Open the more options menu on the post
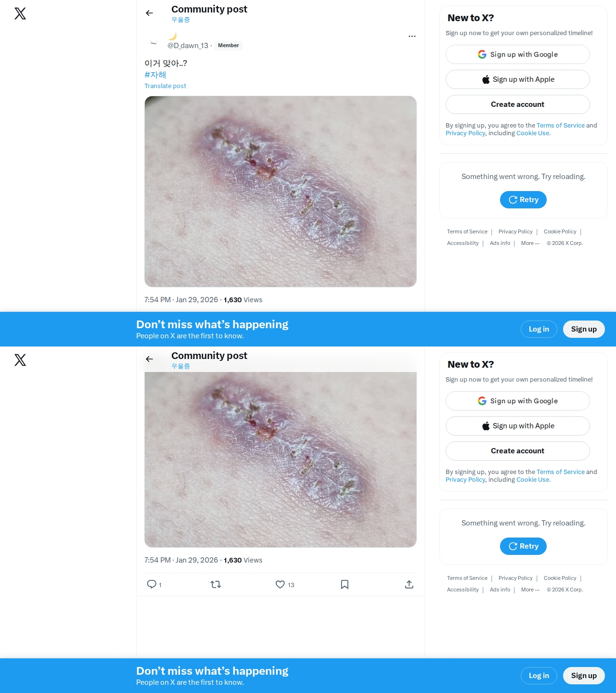 tap(411, 36)
